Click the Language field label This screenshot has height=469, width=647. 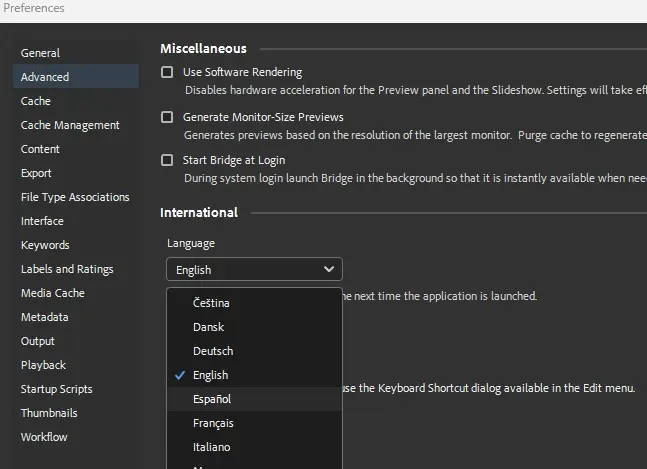[191, 244]
